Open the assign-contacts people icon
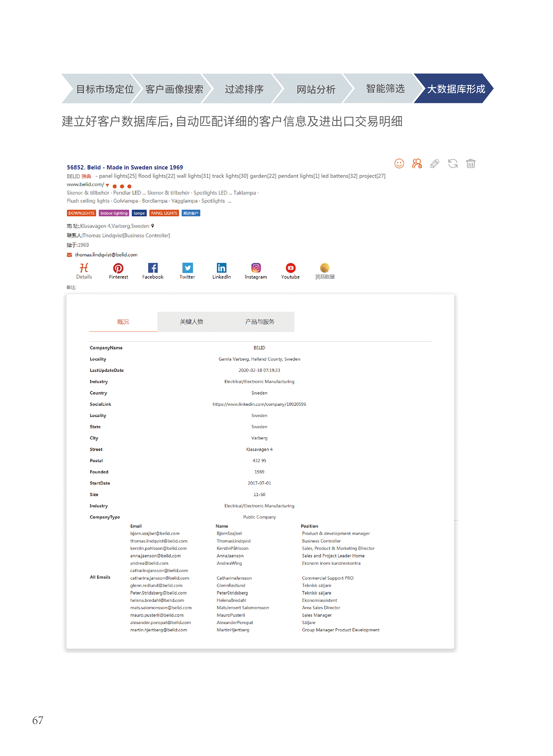 [417, 164]
